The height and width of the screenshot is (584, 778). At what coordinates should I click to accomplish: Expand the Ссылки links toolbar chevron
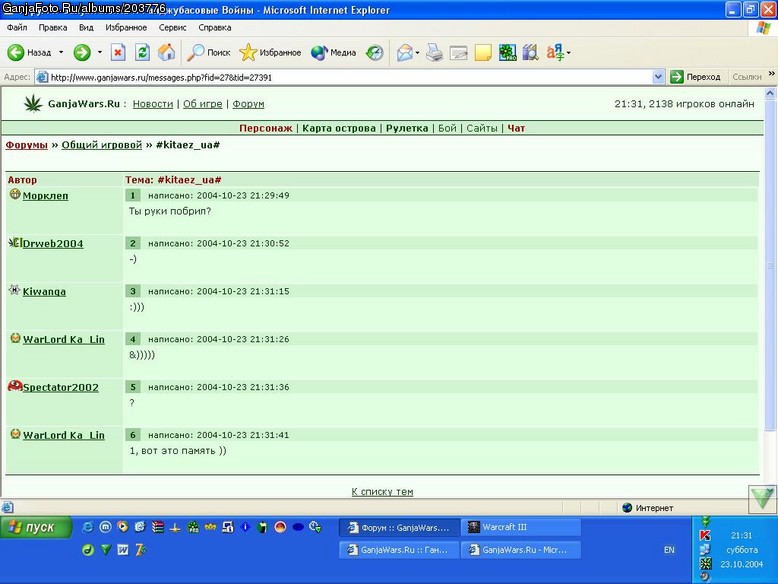pyautogui.click(x=772, y=74)
